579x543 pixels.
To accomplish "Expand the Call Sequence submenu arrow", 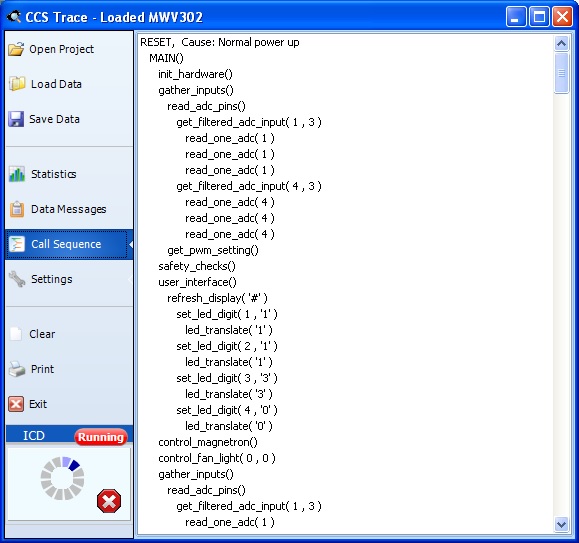I will pyautogui.click(x=131, y=244).
